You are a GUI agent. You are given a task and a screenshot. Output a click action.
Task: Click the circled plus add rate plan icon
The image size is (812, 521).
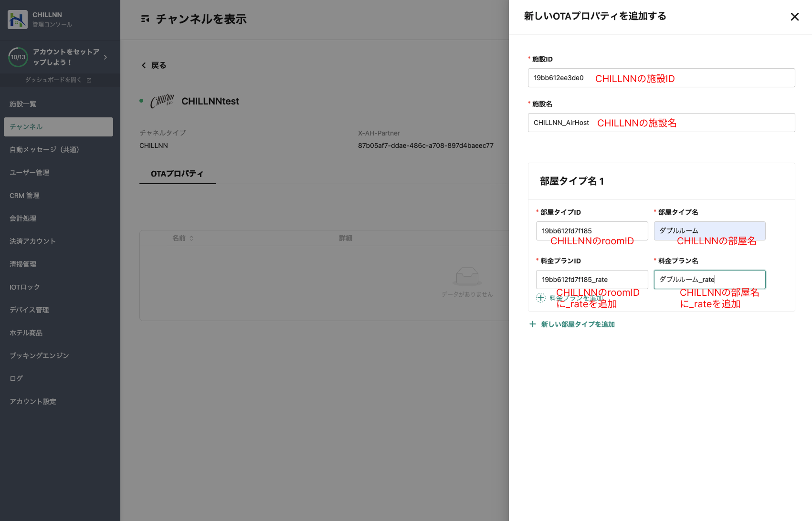tap(541, 298)
